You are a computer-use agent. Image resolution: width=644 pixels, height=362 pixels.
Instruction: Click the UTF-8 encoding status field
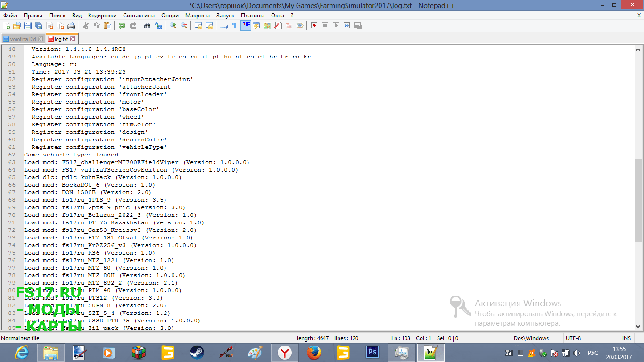point(591,338)
